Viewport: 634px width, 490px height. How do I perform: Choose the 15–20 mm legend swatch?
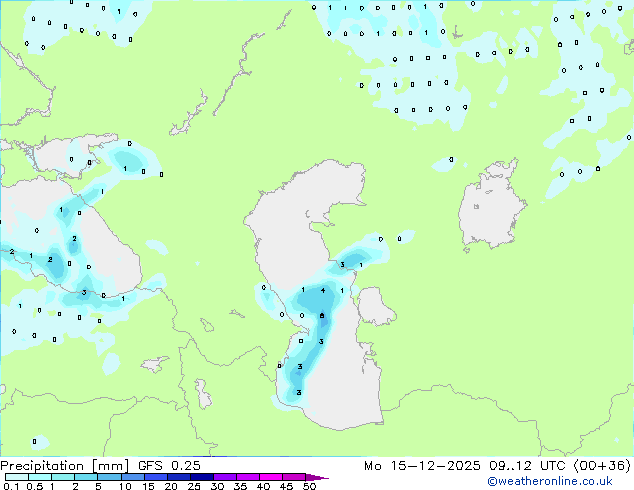(x=156, y=477)
